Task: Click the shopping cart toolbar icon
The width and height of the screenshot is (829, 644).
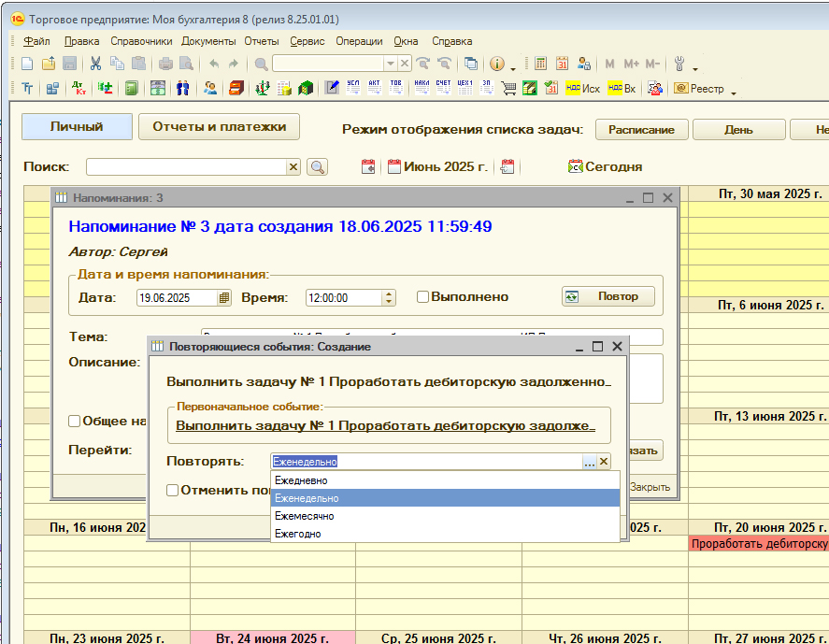Action: pos(509,89)
